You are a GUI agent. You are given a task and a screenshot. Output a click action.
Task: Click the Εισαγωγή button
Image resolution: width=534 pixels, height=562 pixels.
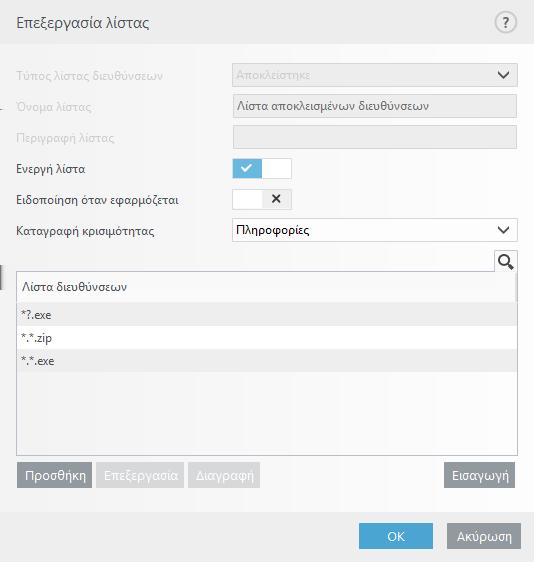(x=480, y=475)
